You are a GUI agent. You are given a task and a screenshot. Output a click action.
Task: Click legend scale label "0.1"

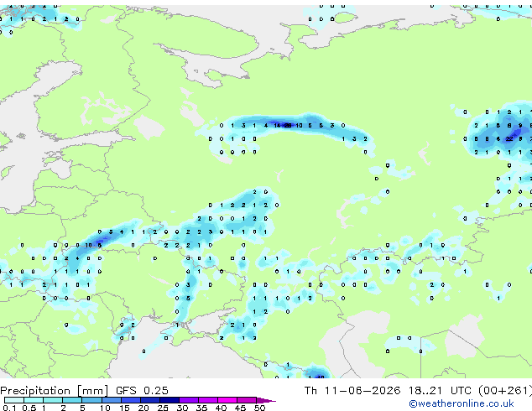pyautogui.click(x=9, y=408)
